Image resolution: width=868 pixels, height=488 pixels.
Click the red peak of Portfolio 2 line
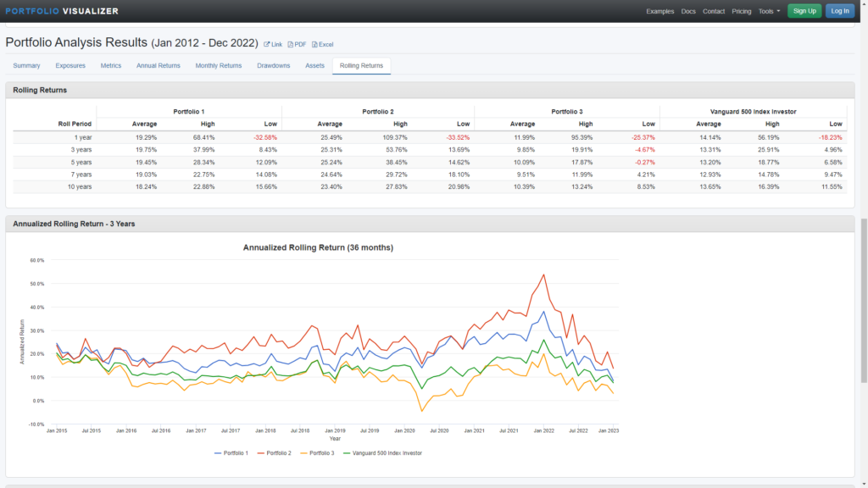pyautogui.click(x=543, y=274)
